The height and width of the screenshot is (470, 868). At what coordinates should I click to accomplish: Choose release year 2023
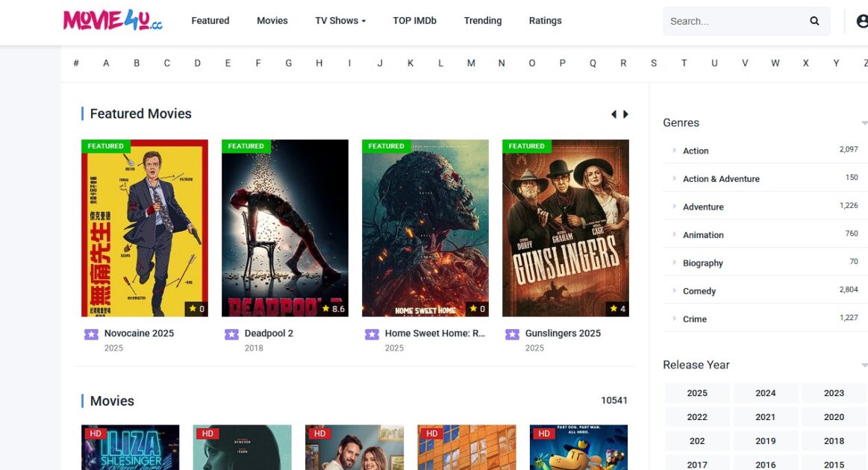click(x=834, y=393)
